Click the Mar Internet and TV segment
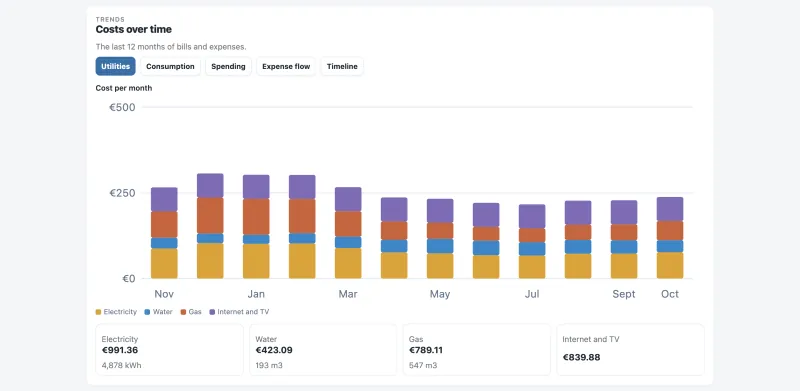The height and width of the screenshot is (391, 800). coord(348,199)
